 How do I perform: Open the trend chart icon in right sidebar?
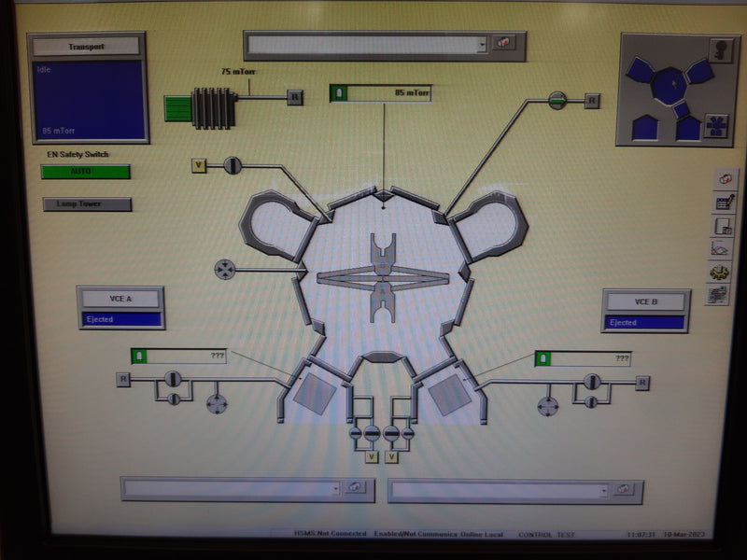click(x=722, y=248)
